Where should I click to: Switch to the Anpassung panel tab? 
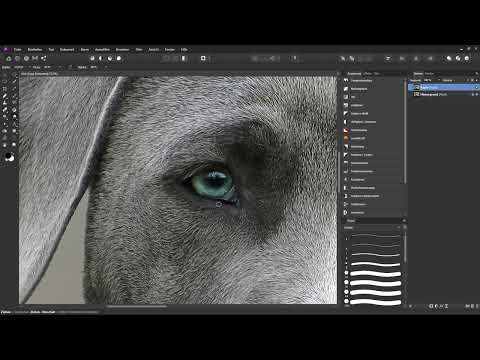point(354,73)
